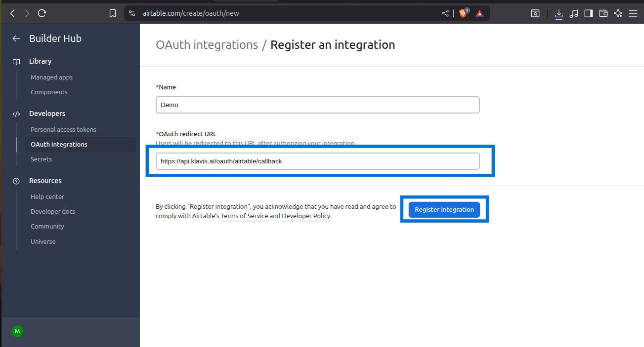Click the '*Name' field label
Screen dimensions: 644x347
(x=166, y=87)
